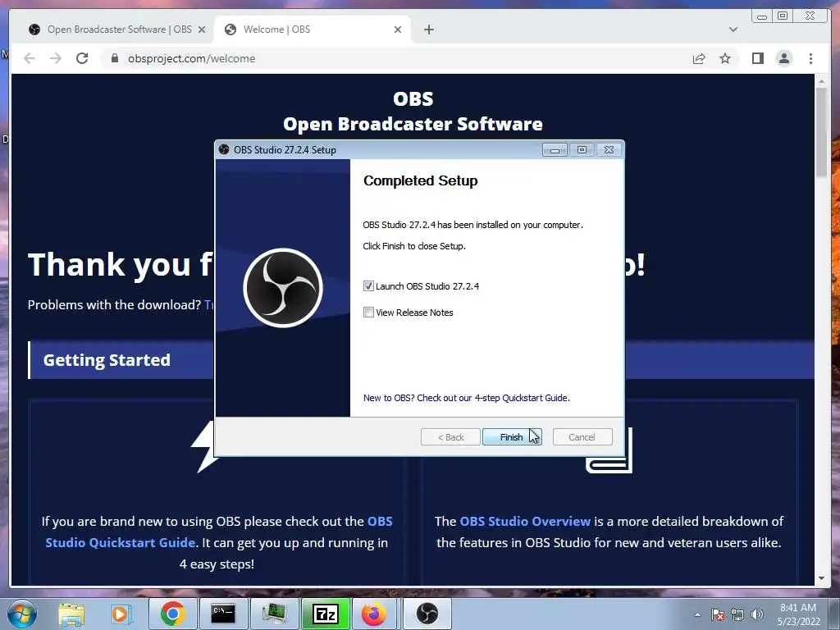Minimize the OBS Studio Setup dialog
The height and width of the screenshot is (630, 840).
[x=555, y=150]
